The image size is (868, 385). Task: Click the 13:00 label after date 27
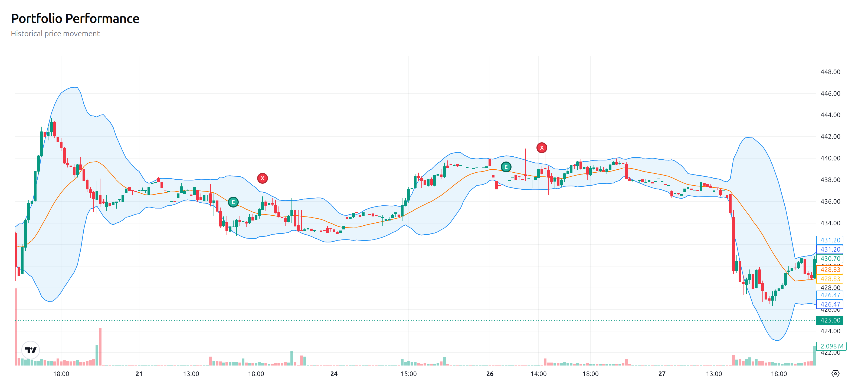(x=714, y=374)
